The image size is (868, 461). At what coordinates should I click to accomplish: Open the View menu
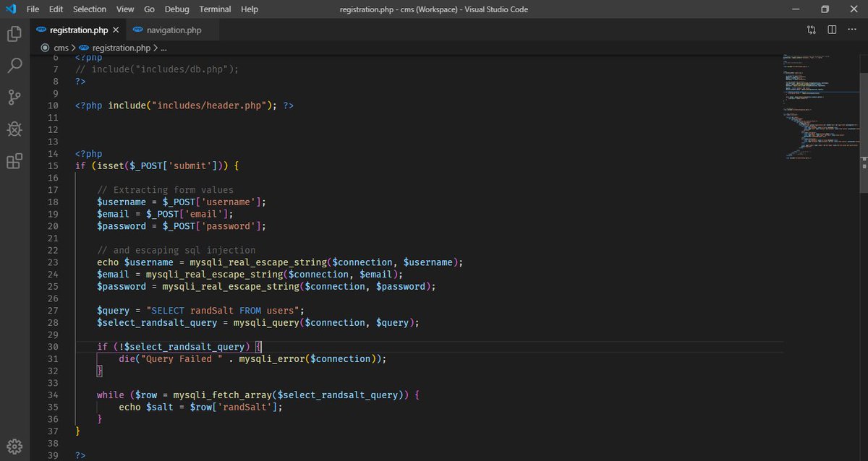(x=125, y=9)
